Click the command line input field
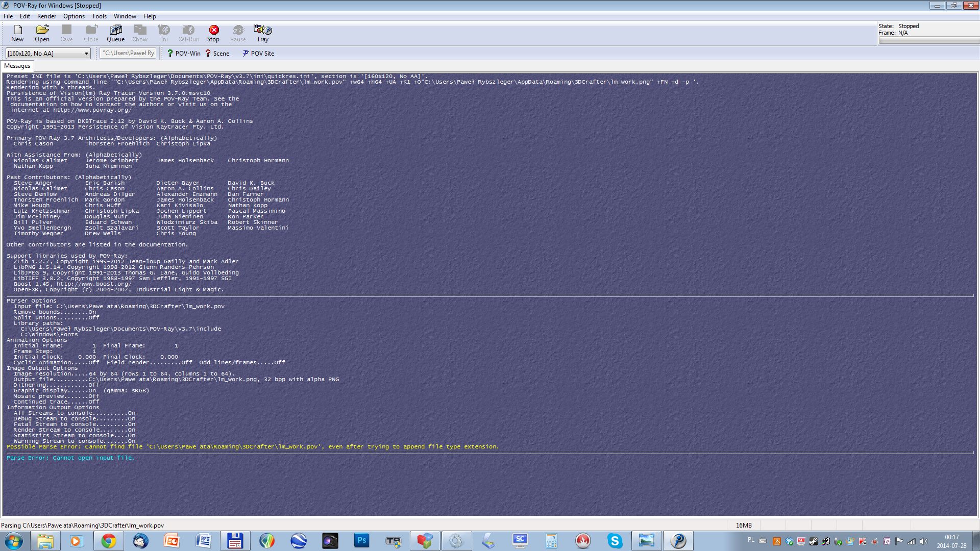 [x=128, y=53]
